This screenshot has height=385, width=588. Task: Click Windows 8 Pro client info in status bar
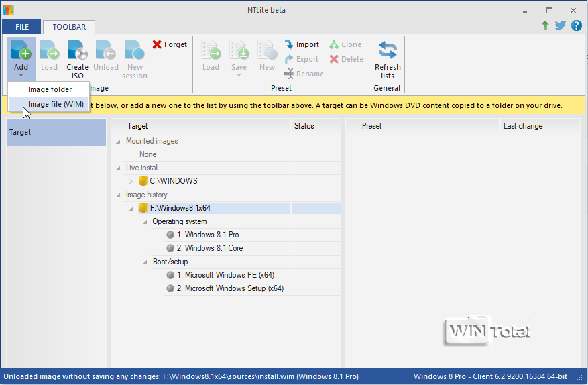tap(491, 376)
